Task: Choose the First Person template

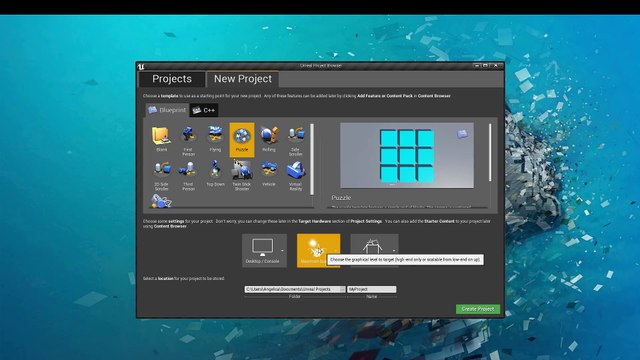Action: (188, 140)
